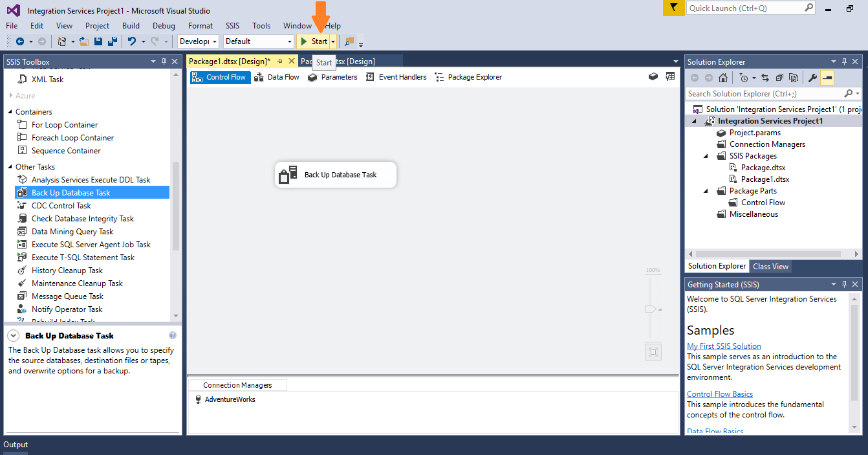Click the Home icon in Solution Explorer
The image size is (868, 455).
pos(723,78)
